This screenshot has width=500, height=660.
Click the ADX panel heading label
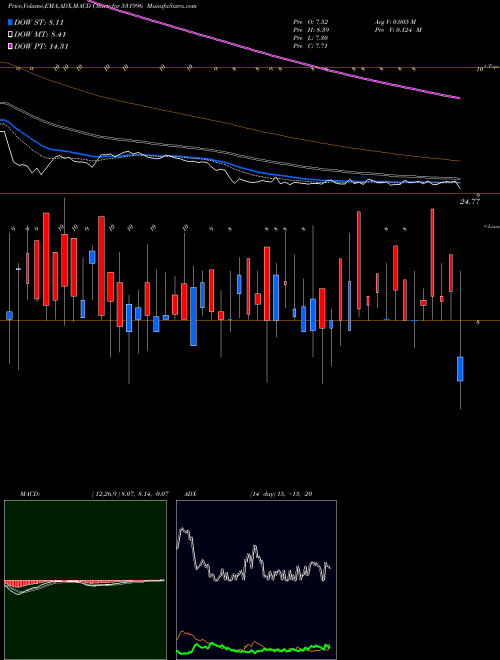[191, 493]
